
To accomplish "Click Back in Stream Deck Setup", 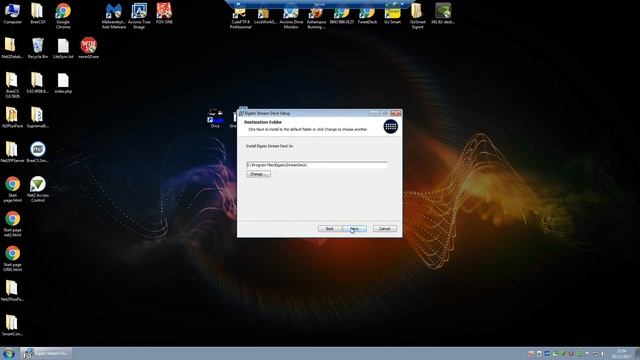I will pyautogui.click(x=329, y=229).
